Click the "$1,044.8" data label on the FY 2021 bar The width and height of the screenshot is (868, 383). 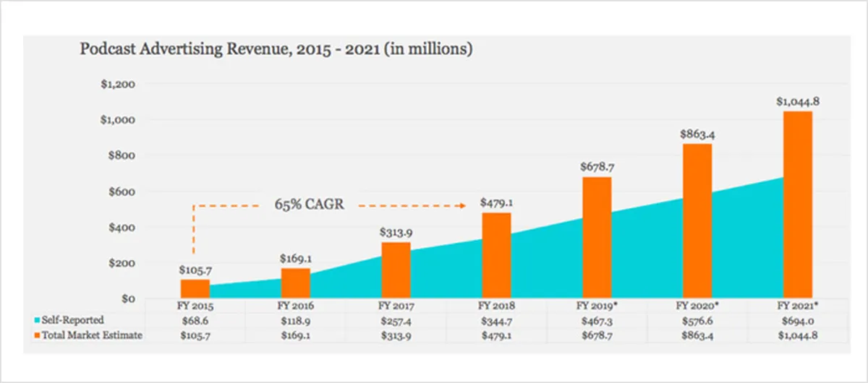[x=797, y=101]
